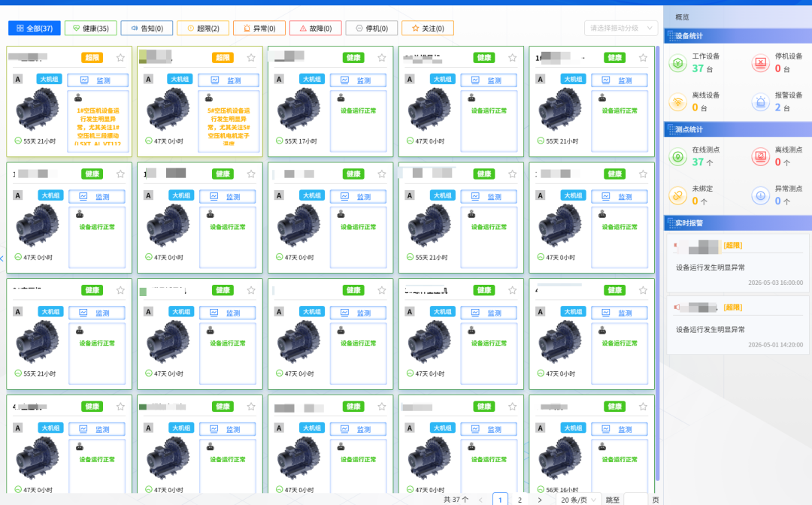Click the robot icon in 5#空压机 diagnosis box
The width and height of the screenshot is (812, 505).
[209, 98]
